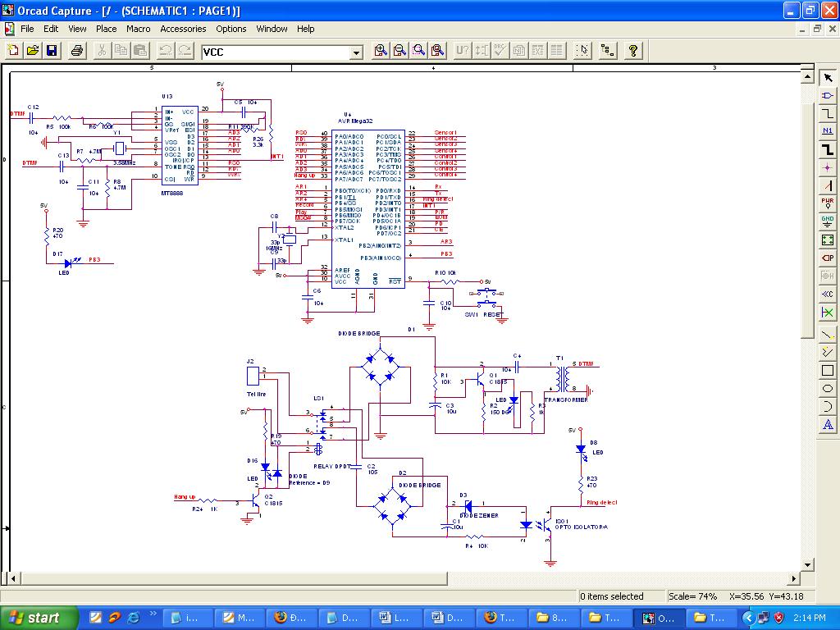Open the Macro menu
Image resolution: width=840 pixels, height=630 pixels.
pos(139,29)
